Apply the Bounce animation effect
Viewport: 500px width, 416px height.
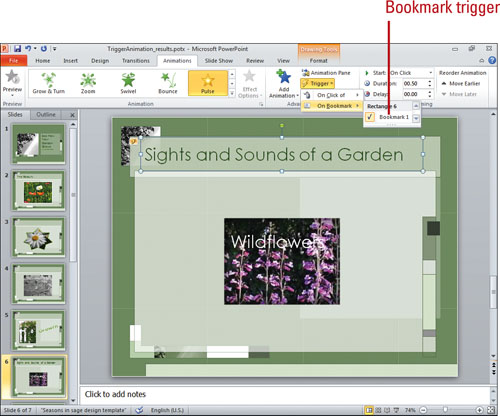pyautogui.click(x=168, y=83)
